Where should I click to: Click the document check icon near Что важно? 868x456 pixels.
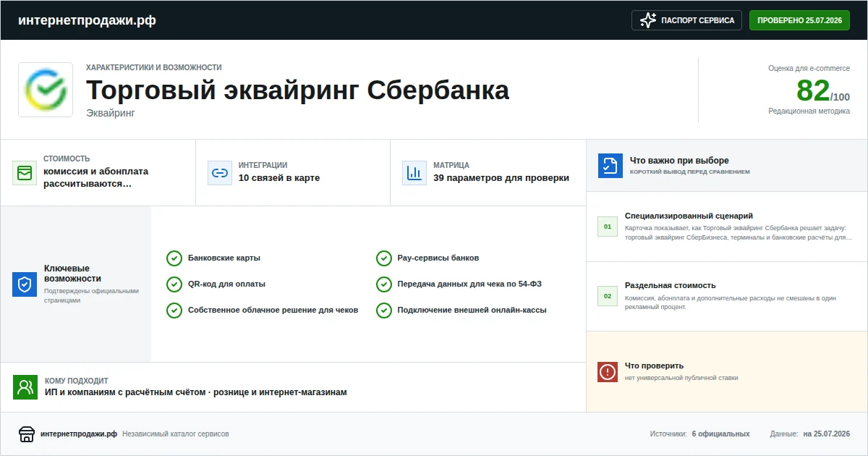(x=610, y=166)
